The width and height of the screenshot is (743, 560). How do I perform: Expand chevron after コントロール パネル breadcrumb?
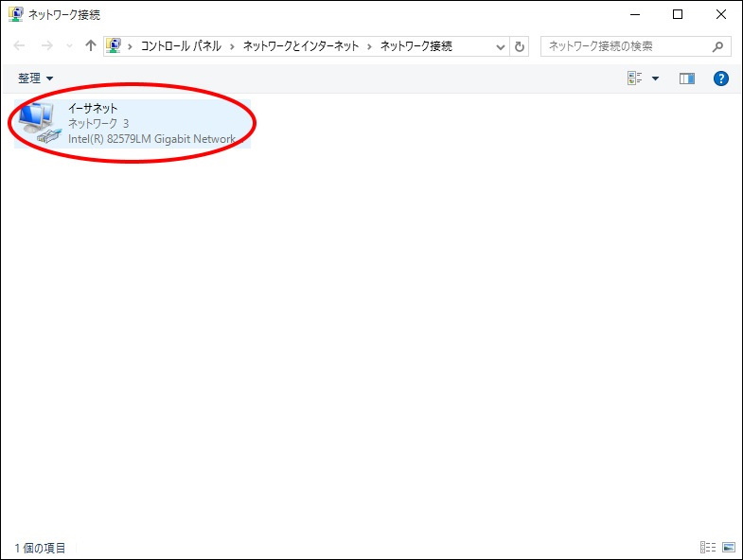pyautogui.click(x=233, y=46)
